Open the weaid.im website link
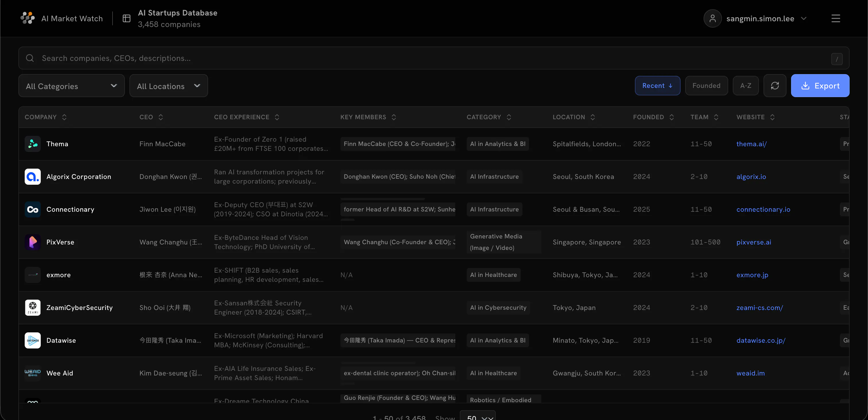Viewport: 868px width, 420px height. pyautogui.click(x=750, y=373)
